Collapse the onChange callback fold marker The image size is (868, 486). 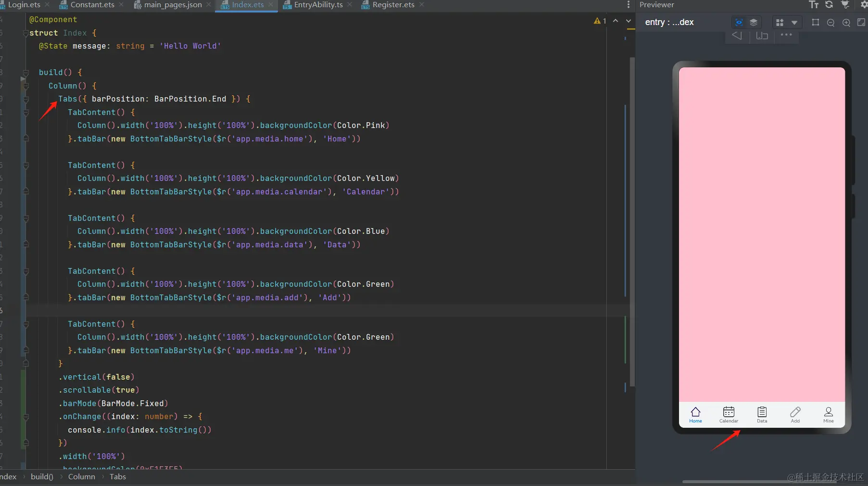[x=26, y=417]
